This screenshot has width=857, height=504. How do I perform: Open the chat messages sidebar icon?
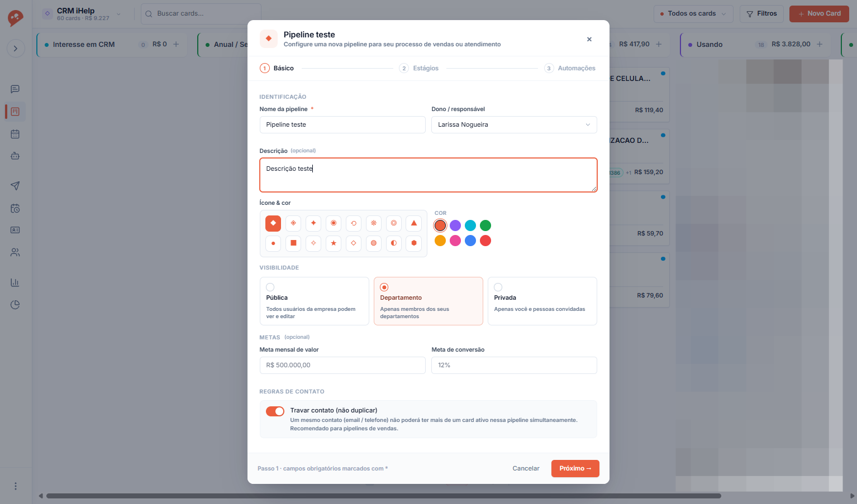tap(15, 89)
